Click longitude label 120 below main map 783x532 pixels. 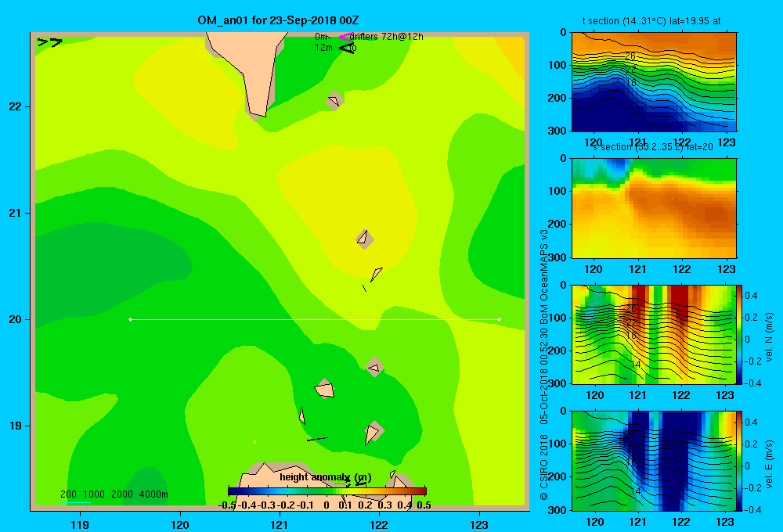coord(180,524)
